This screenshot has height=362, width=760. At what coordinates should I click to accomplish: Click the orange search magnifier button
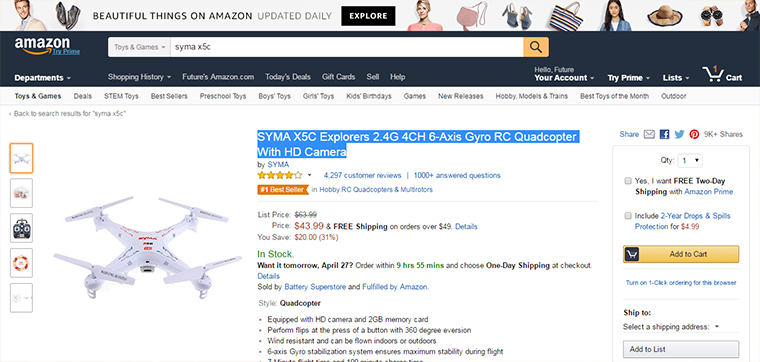536,47
